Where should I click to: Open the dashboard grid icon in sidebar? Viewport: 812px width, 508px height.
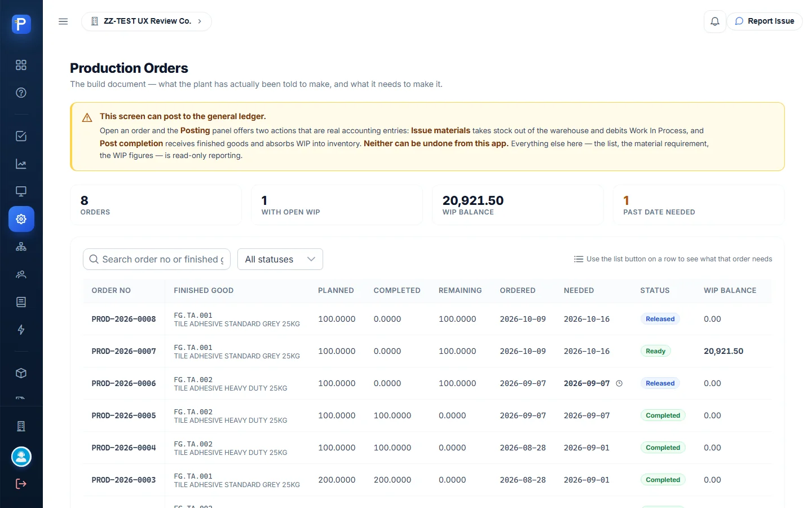21,65
